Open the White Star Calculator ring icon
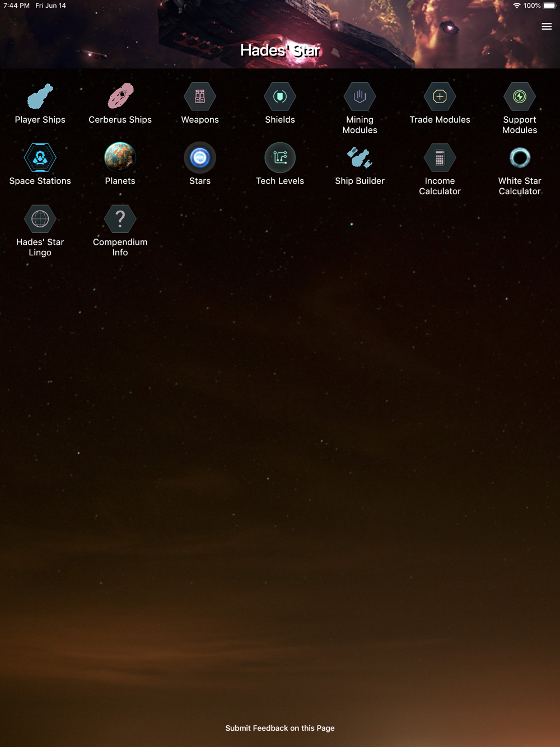Screen dimensions: 560x747 [x=520, y=158]
